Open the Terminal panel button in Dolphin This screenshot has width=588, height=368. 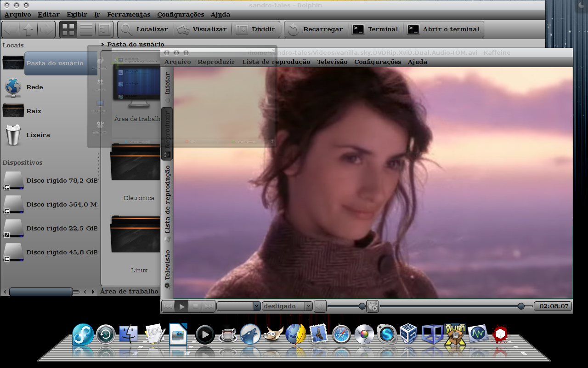click(375, 29)
